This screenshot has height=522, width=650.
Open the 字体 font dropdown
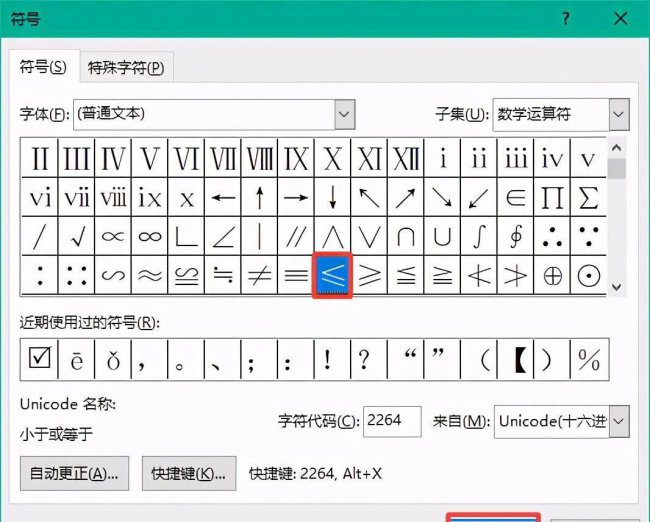coord(344,114)
